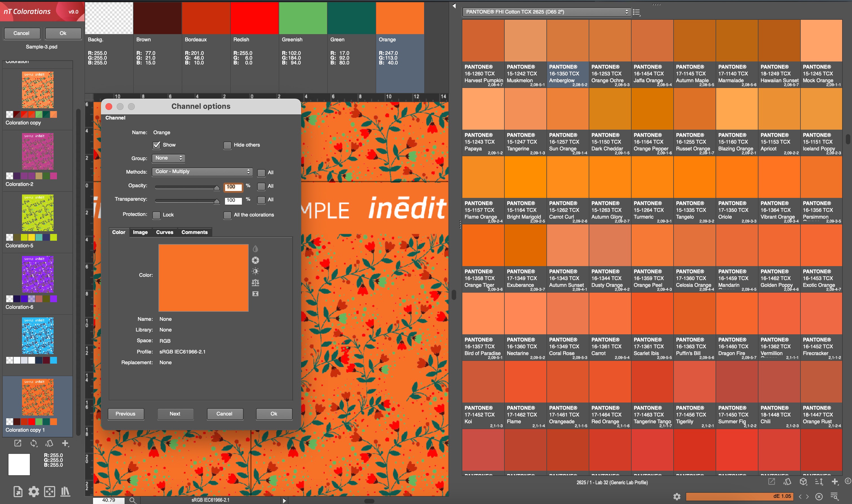Click the color wheel icon beside the color preview

pos(255,260)
